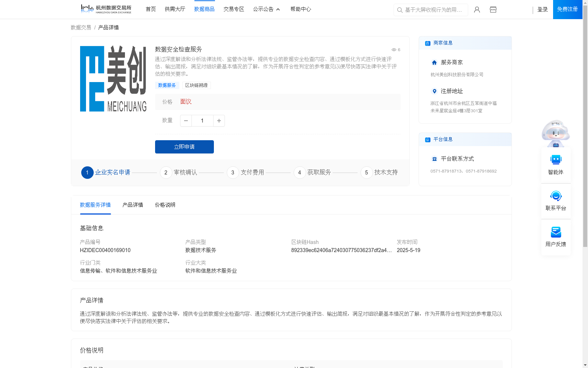This screenshot has height=368, width=588.
Task: Click the 免费注册 button
Action: coord(567,10)
